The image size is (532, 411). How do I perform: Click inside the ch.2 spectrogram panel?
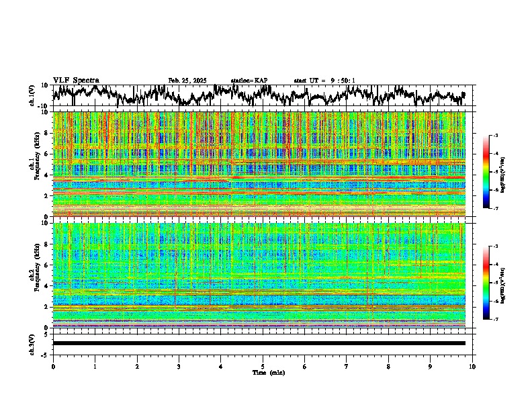click(x=259, y=275)
